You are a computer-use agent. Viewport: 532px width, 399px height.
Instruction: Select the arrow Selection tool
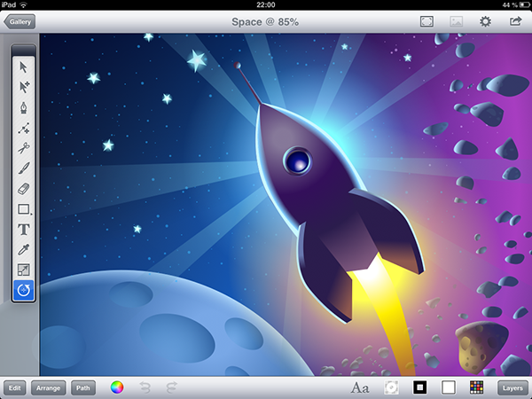pyautogui.click(x=23, y=67)
